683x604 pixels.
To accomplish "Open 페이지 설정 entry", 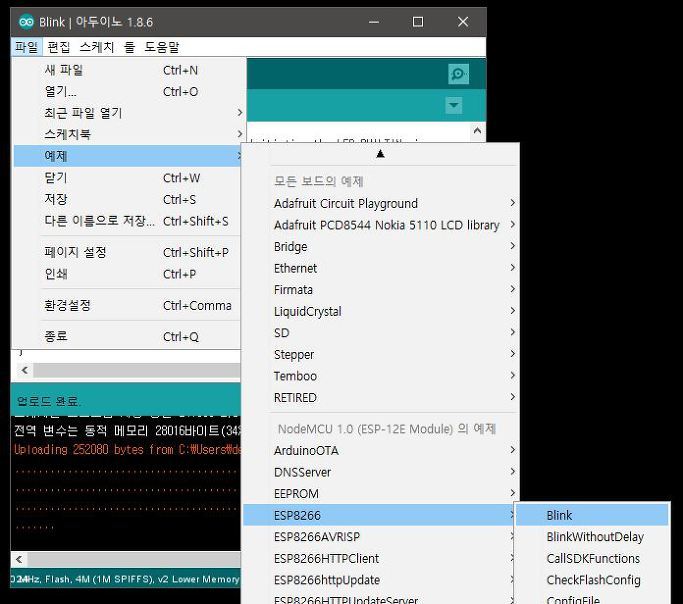I will [x=127, y=253].
